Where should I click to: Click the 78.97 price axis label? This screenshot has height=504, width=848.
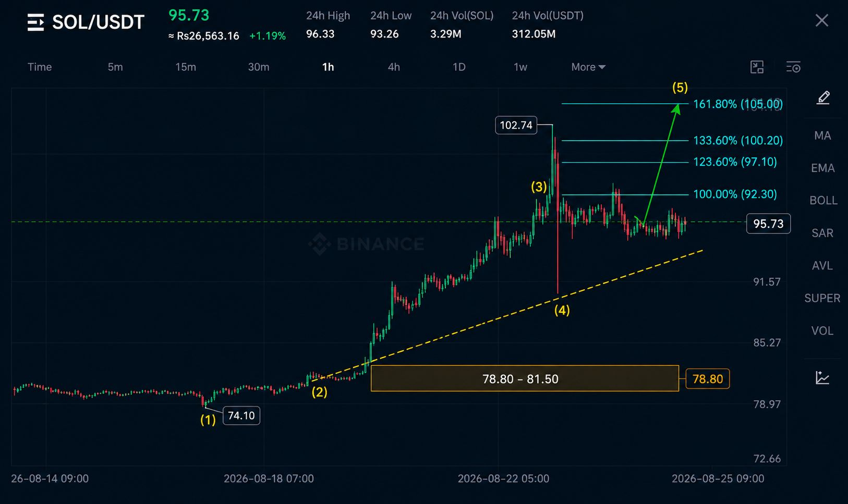(x=767, y=404)
